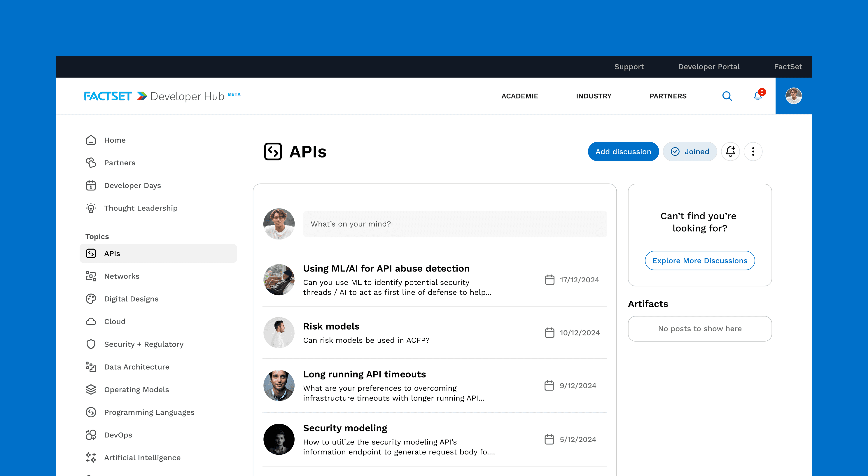Select Data Architecture topic in sidebar
The height and width of the screenshot is (476, 868).
click(136, 367)
